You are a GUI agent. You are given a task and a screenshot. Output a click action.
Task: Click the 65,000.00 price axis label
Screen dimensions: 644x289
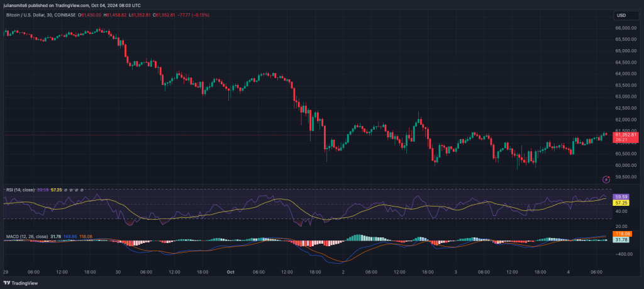[x=626, y=51]
